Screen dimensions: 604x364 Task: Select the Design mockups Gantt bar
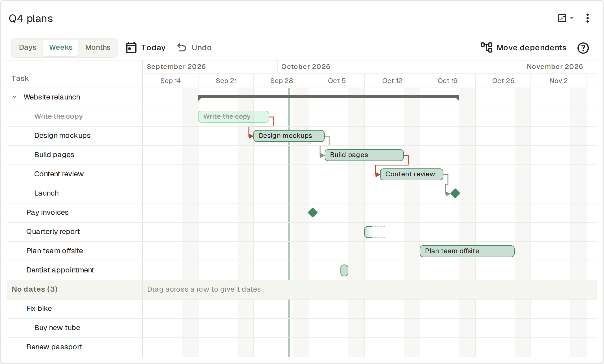point(289,136)
